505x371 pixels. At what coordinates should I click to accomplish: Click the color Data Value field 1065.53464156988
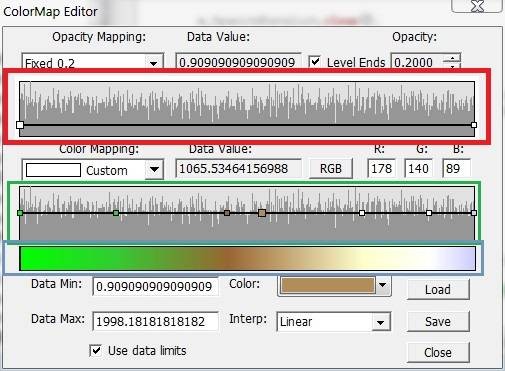click(x=238, y=168)
